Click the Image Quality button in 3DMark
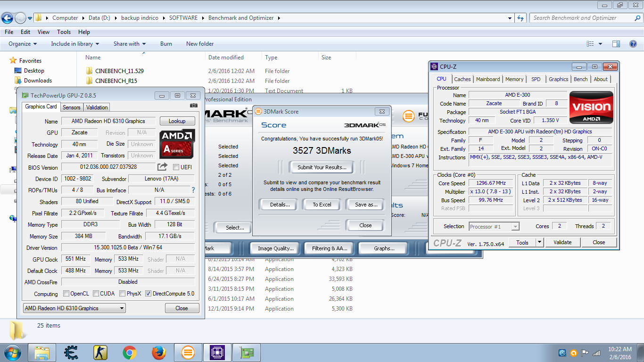Viewport: 644px width, 362px height. (x=275, y=248)
